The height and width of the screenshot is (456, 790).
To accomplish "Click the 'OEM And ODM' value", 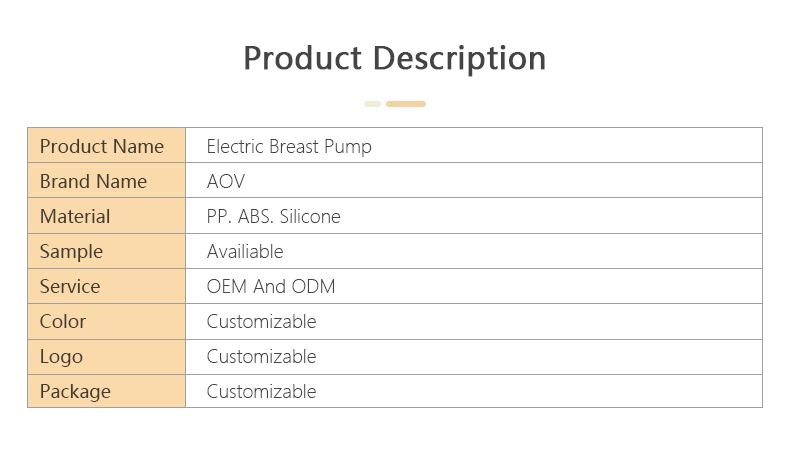I will coord(271,286).
